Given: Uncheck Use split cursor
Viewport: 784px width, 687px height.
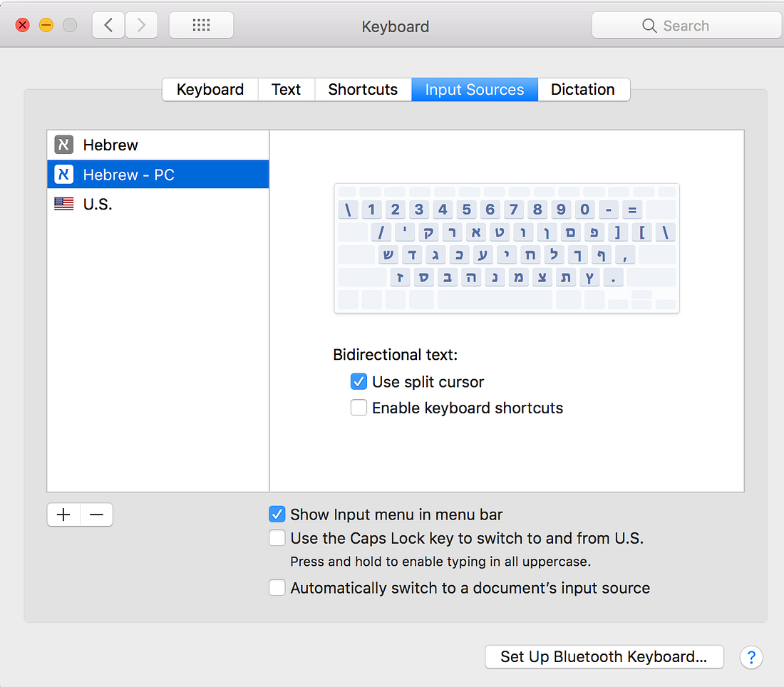Looking at the screenshot, I should click(359, 381).
